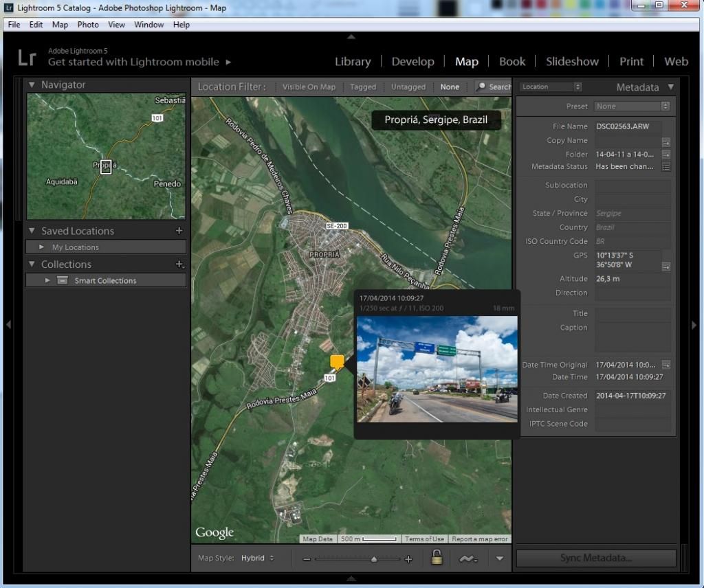Toggle top module picker panel arrow
The image size is (704, 588).
pos(351,36)
